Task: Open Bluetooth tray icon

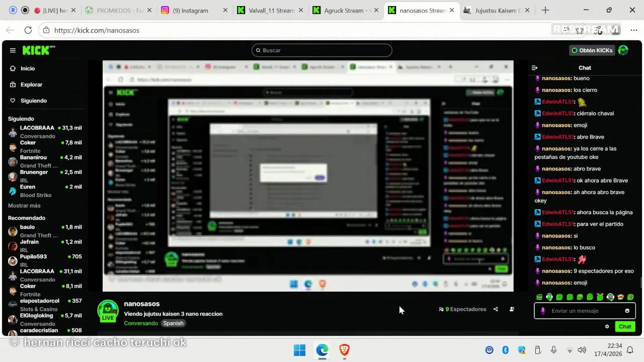Action: tap(506, 350)
